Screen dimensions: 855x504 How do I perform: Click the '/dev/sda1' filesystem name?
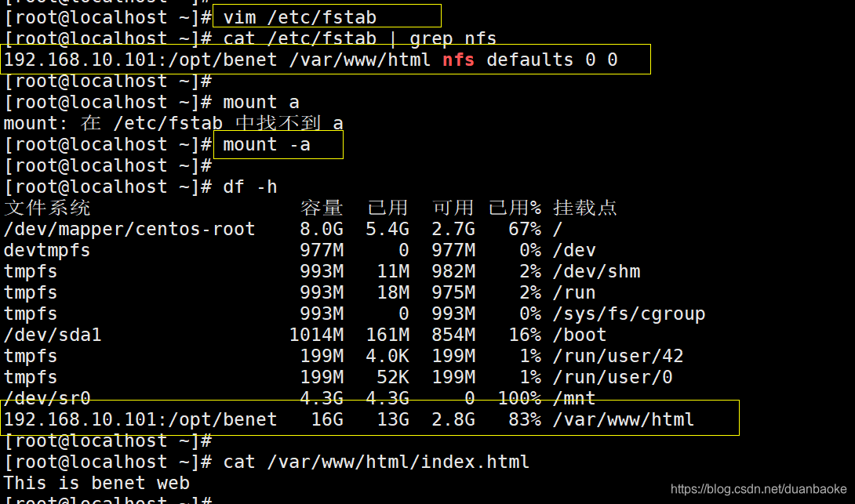click(53, 335)
